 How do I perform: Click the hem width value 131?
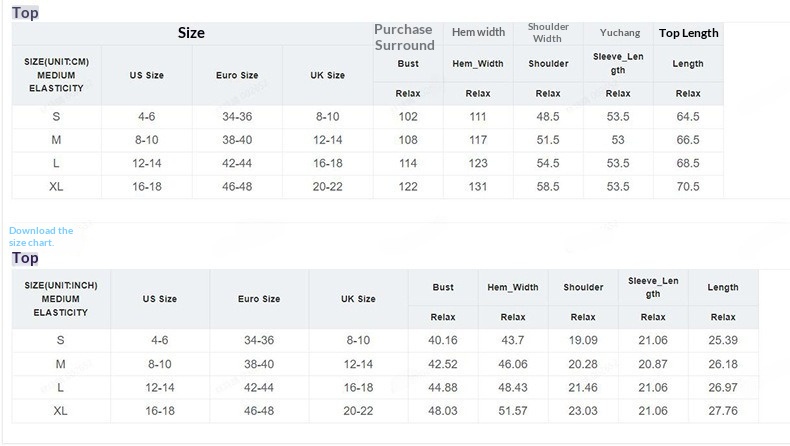[478, 187]
